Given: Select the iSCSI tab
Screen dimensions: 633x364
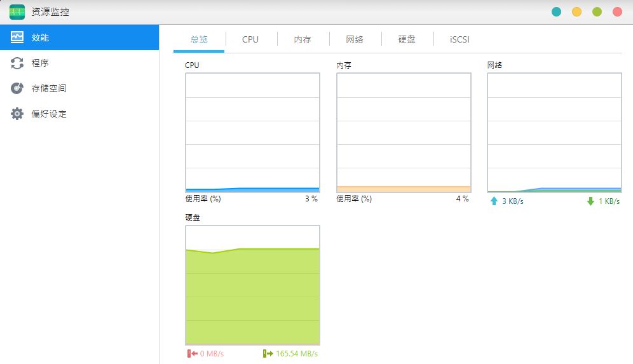Looking at the screenshot, I should coord(459,39).
